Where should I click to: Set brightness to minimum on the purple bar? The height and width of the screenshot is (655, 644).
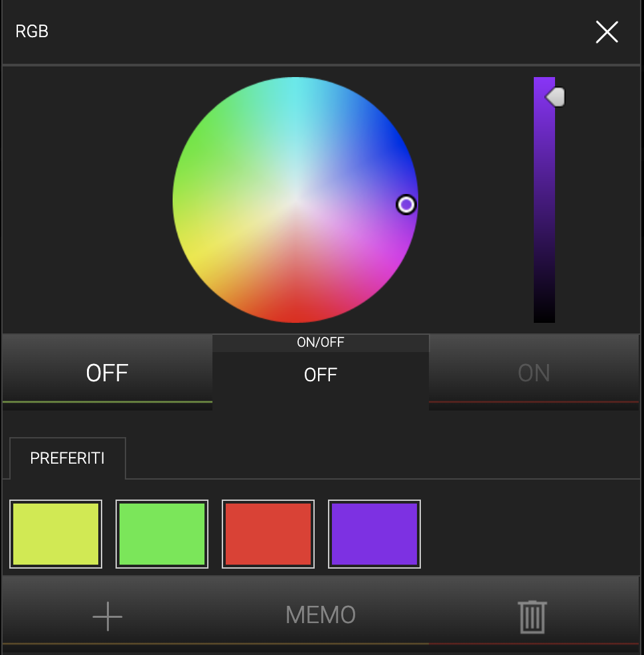(x=544, y=320)
